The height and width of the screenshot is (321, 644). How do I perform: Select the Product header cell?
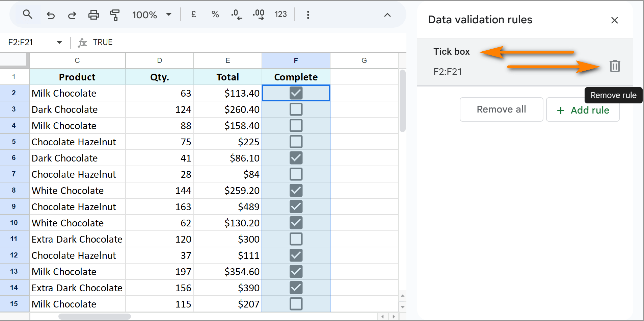click(77, 77)
